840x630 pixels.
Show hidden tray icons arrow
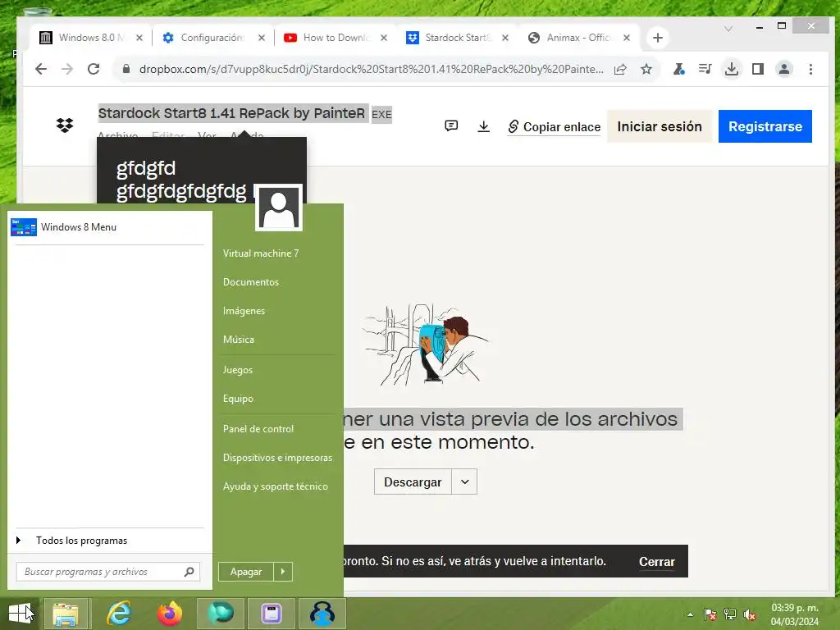691,614
